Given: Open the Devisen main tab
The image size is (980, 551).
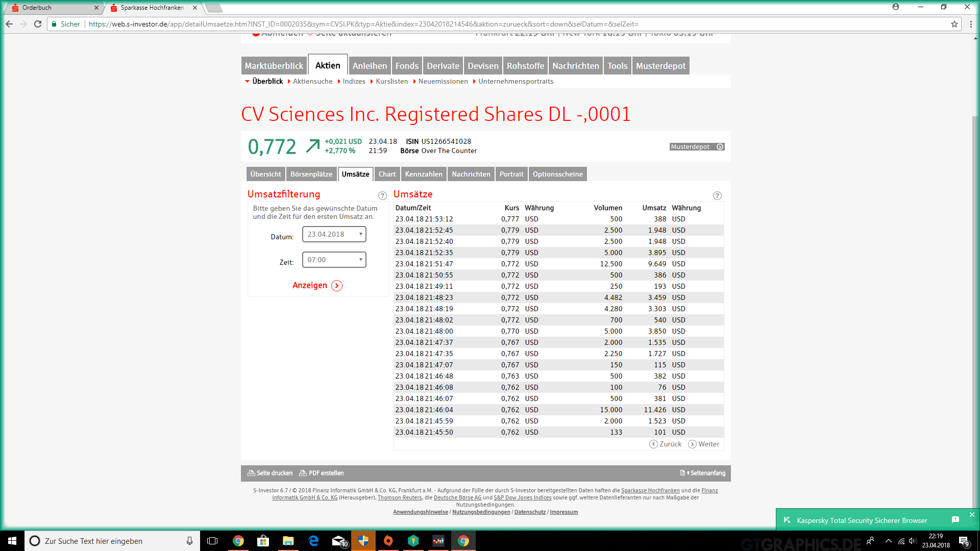Looking at the screenshot, I should pos(483,66).
